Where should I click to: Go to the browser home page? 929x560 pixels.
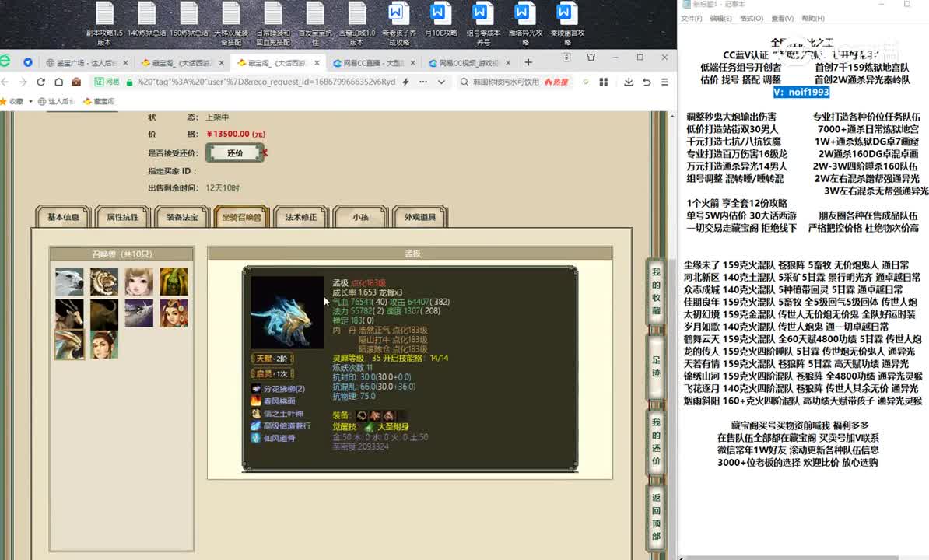coord(58,82)
